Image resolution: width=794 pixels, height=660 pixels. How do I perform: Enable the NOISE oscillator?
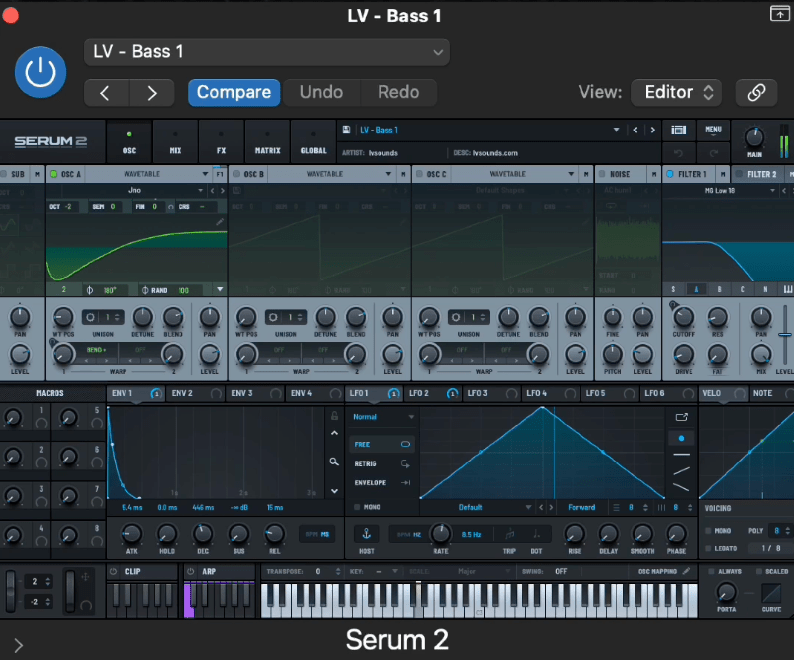(x=602, y=174)
